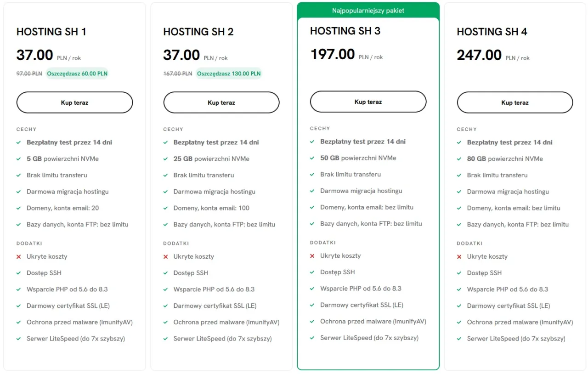Click the HOSTING SH 2 heading
The width and height of the screenshot is (588, 374).
(x=198, y=32)
